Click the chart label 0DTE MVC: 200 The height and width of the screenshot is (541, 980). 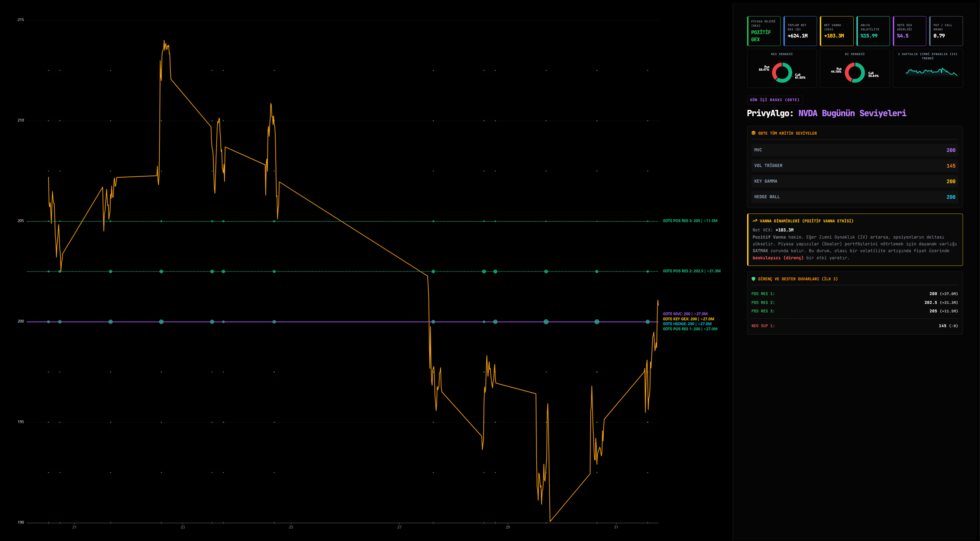[685, 314]
